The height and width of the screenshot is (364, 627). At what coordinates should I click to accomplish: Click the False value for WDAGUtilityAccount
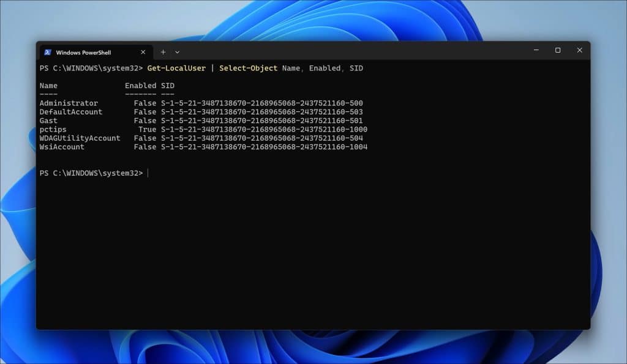pos(145,138)
